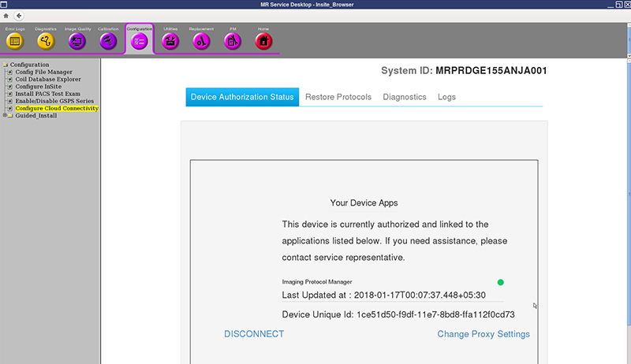The height and width of the screenshot is (364, 631).
Task: Click the small home icon in navigation bar
Action: [6, 16]
